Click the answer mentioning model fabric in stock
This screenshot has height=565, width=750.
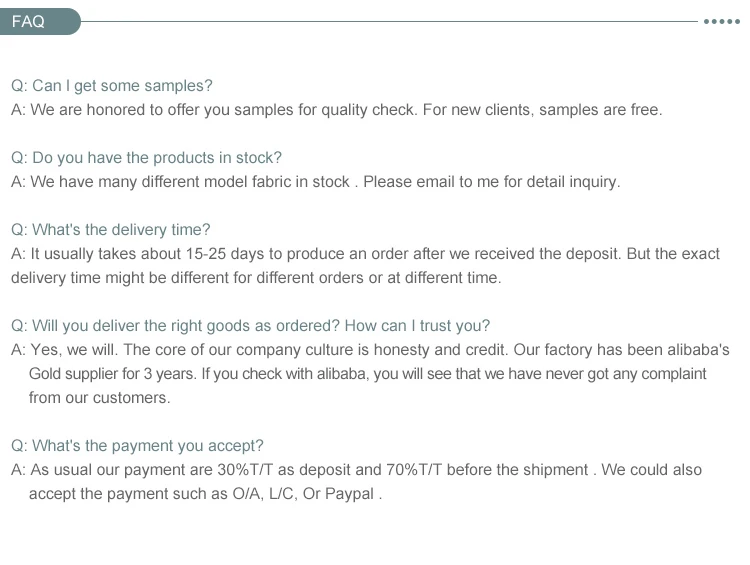tap(315, 182)
